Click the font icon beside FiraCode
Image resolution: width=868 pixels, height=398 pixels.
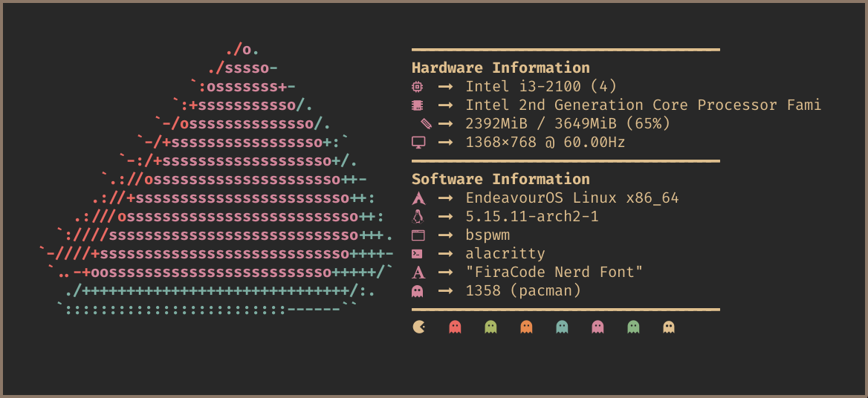pos(418,273)
